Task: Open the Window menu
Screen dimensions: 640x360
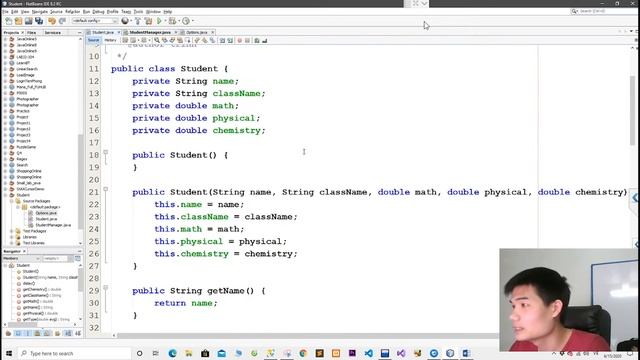Action: 153,12
